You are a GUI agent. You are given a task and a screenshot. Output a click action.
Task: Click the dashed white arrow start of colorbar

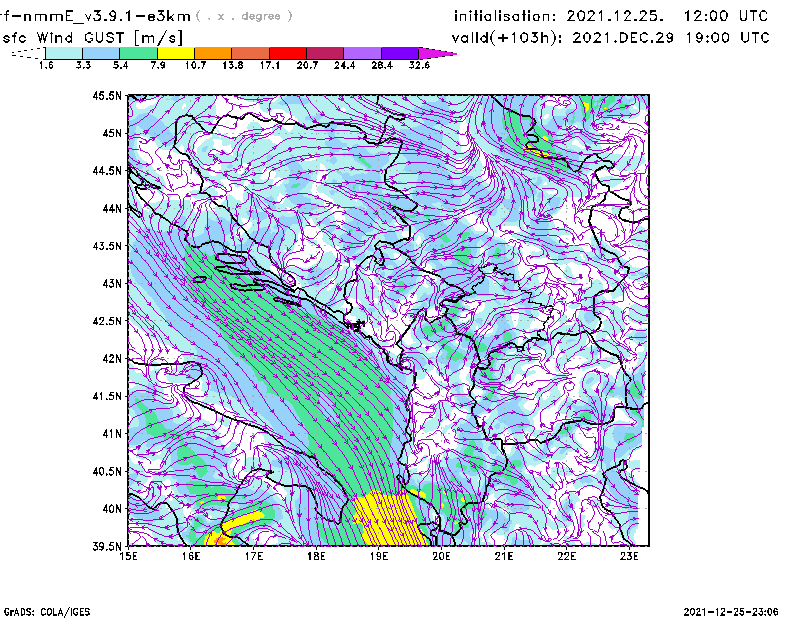(28, 53)
